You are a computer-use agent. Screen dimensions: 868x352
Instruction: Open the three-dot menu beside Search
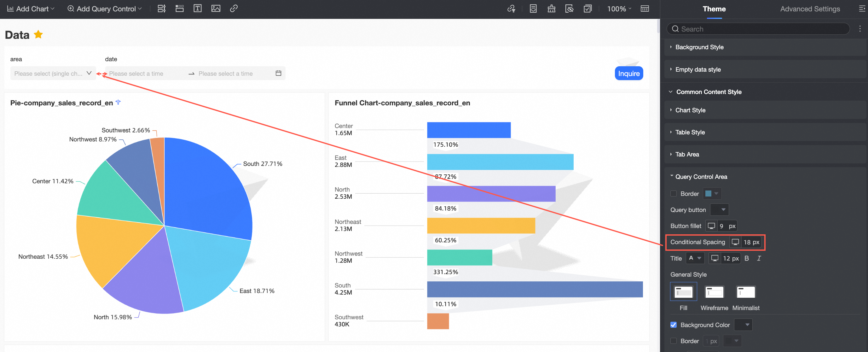click(x=859, y=29)
